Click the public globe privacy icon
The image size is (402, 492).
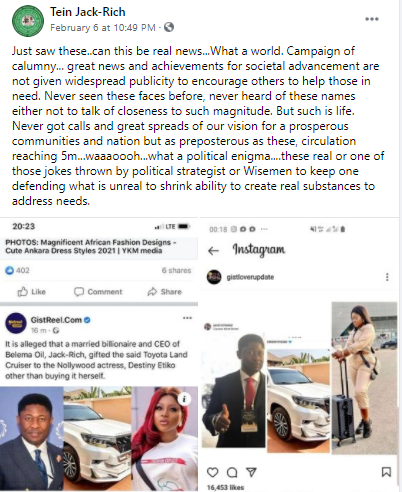(x=169, y=27)
